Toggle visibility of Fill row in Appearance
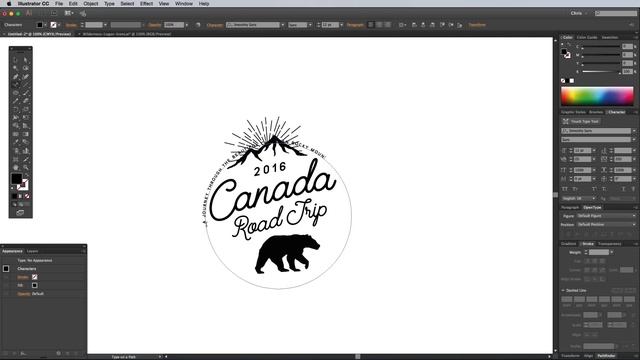The image size is (640, 360). pos(6,285)
